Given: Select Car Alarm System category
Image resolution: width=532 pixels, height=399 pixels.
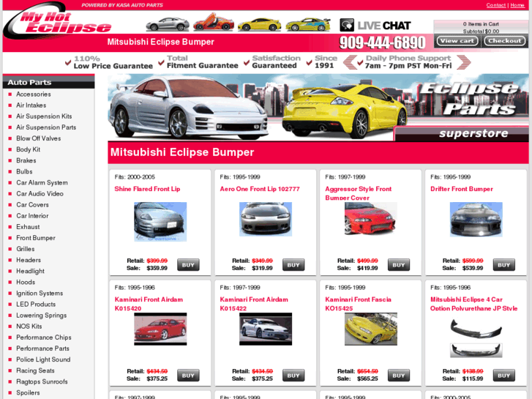Looking at the screenshot, I should point(42,183).
